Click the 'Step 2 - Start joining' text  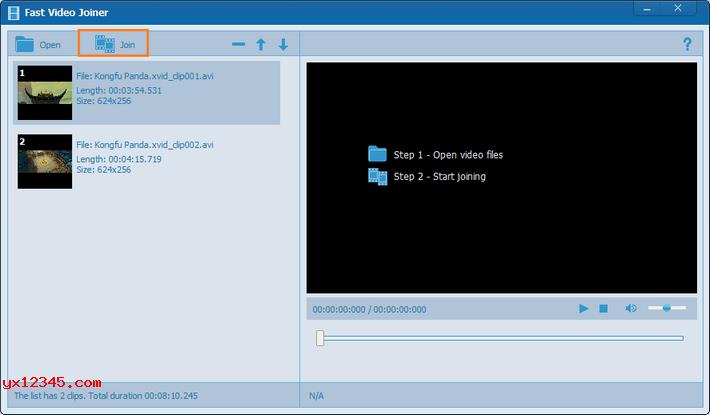point(440,177)
